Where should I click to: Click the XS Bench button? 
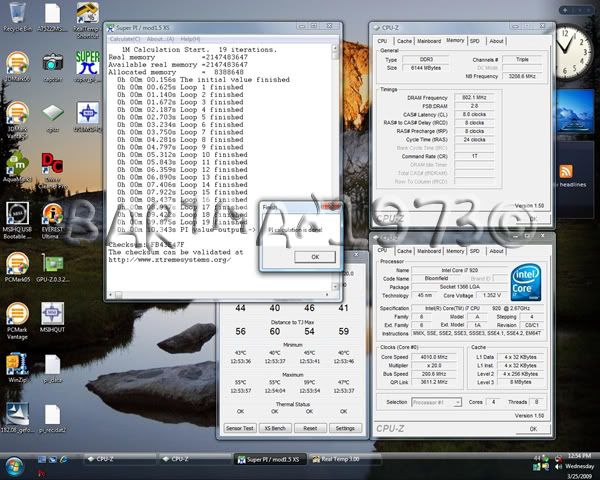(276, 428)
